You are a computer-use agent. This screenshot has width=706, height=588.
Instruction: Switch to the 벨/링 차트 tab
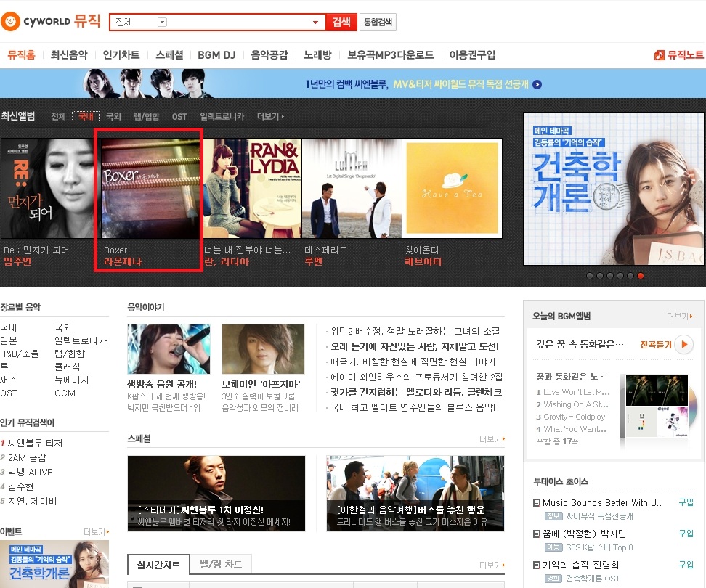(x=221, y=565)
